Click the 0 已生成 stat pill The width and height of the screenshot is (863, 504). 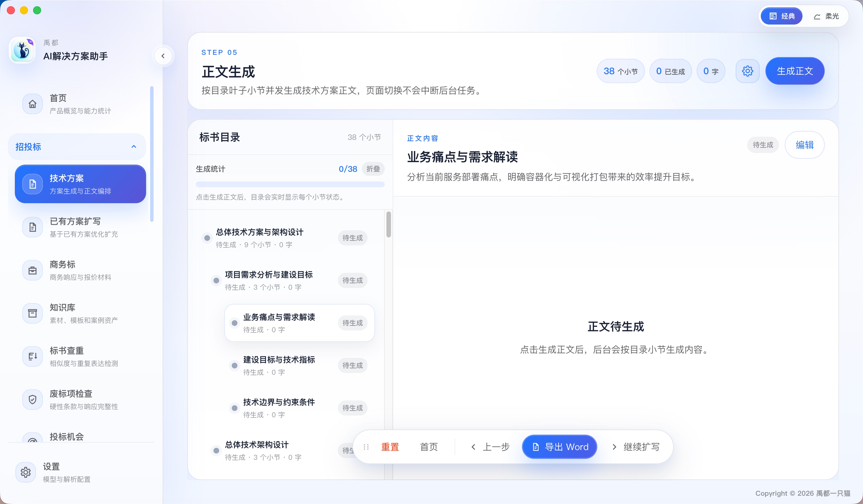pos(671,71)
